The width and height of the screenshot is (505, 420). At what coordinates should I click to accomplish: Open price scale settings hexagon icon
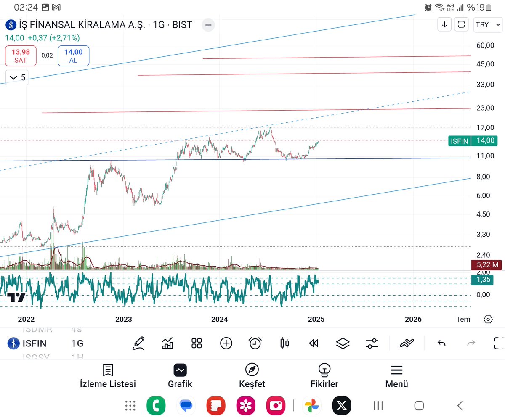(x=488, y=319)
